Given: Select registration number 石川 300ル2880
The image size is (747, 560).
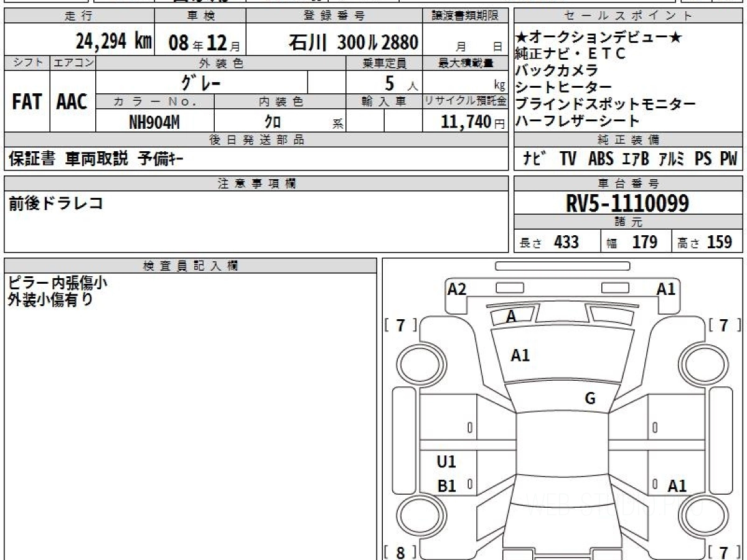Looking at the screenshot, I should coord(353,42).
